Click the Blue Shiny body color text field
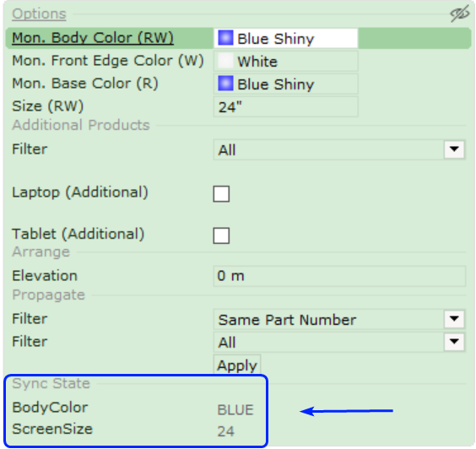The width and height of the screenshot is (476, 449). (x=285, y=38)
